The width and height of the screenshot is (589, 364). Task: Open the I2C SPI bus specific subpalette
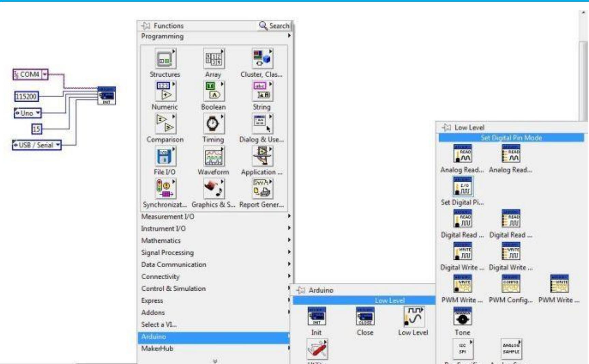(462, 349)
